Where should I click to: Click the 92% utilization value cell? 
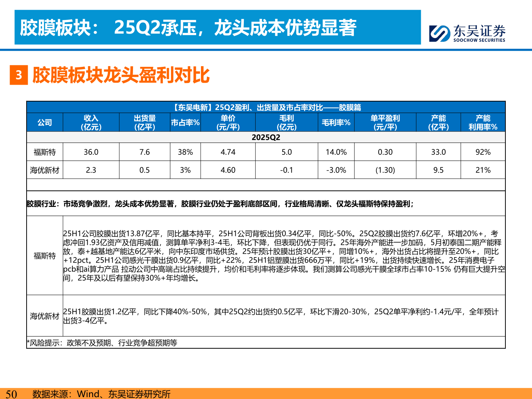pyautogui.click(x=482, y=152)
